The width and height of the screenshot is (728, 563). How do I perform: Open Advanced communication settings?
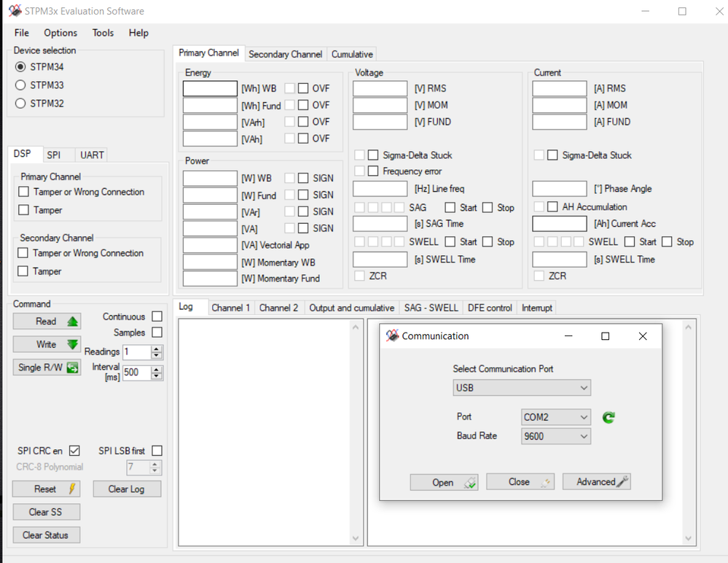(597, 482)
